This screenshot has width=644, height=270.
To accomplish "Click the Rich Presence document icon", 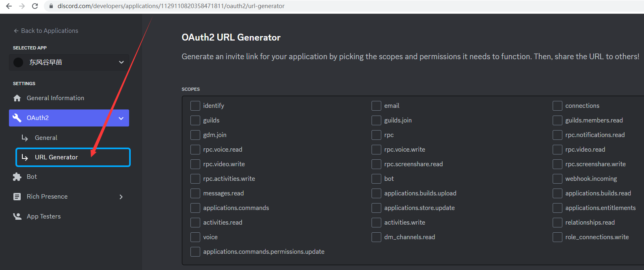I will [17, 197].
